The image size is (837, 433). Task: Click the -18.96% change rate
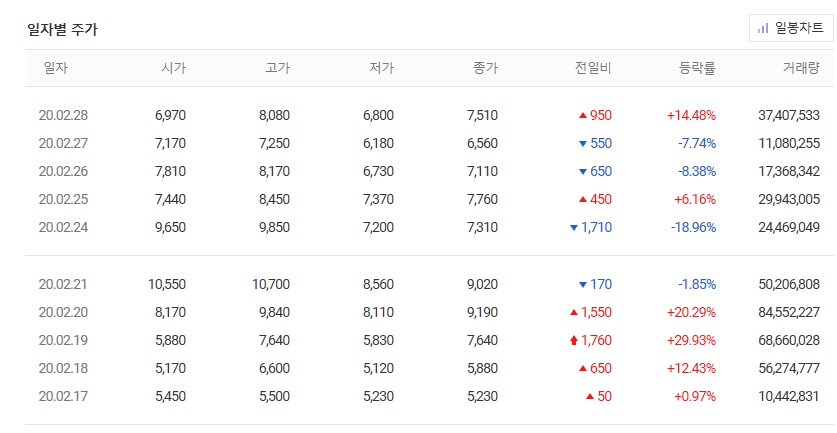click(693, 227)
